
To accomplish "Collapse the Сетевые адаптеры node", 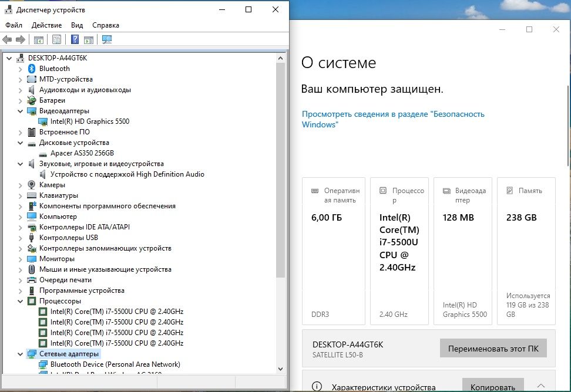I will 21,354.
